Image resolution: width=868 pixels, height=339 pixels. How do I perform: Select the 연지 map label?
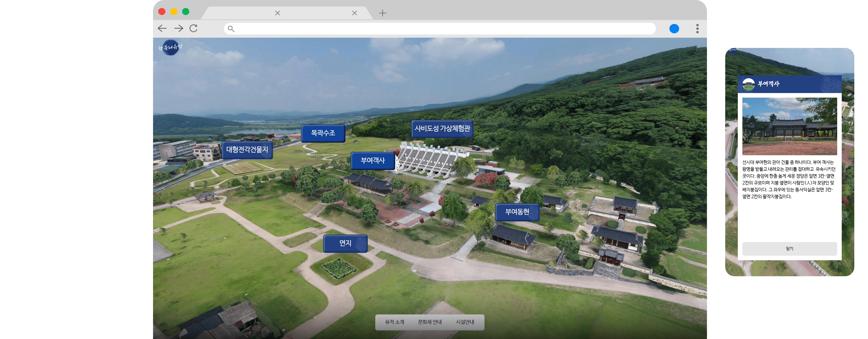pos(345,243)
